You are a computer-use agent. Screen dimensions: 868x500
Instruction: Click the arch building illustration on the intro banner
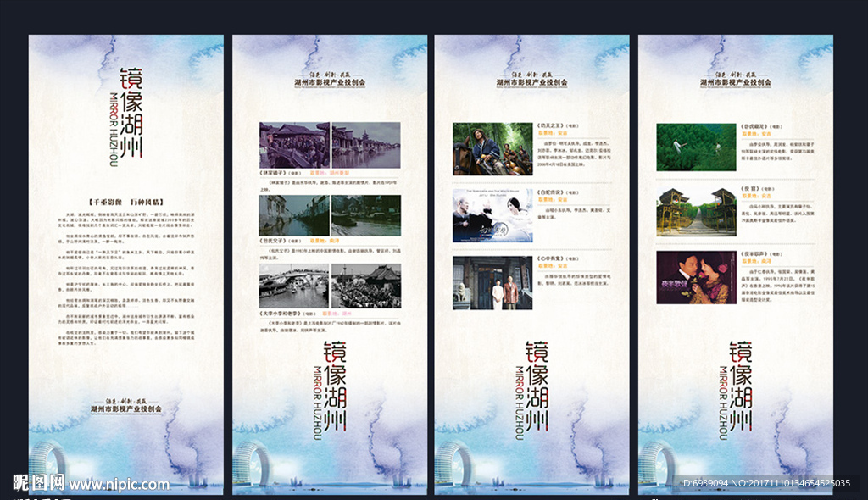point(47,464)
